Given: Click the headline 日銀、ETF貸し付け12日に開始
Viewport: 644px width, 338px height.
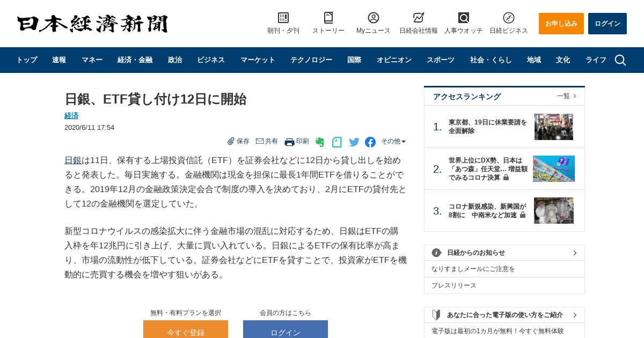Looking at the screenshot, I should (156, 99).
